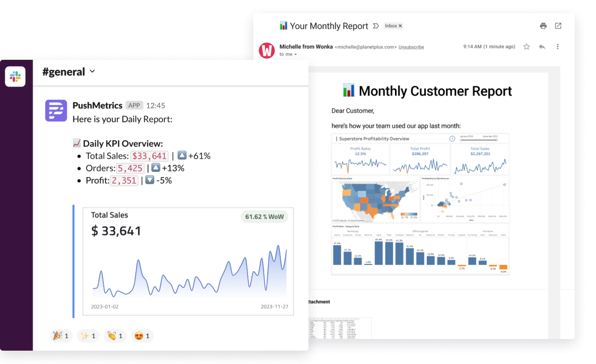
Task: Expand the #general channel dropdown
Action: (x=92, y=71)
